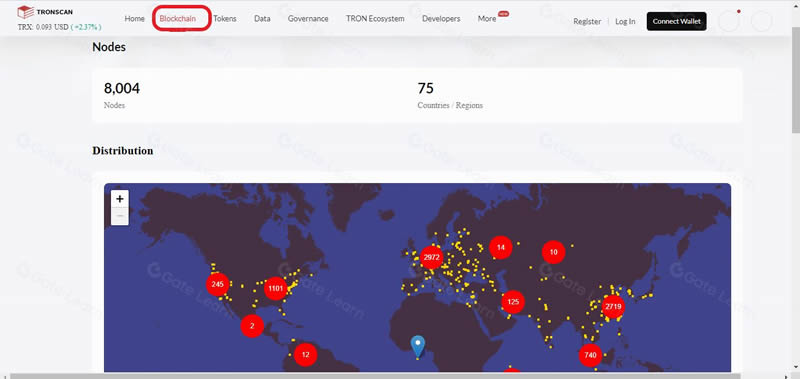Image resolution: width=800 pixels, height=379 pixels.
Task: Open the TRON Ecosystem menu
Action: coord(375,19)
